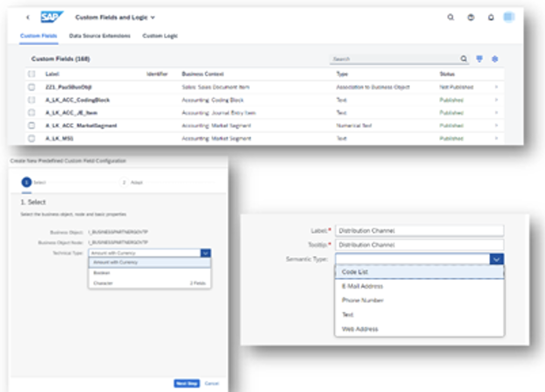
Task: Choose Amount with Currency in the list
Action: tap(149, 262)
